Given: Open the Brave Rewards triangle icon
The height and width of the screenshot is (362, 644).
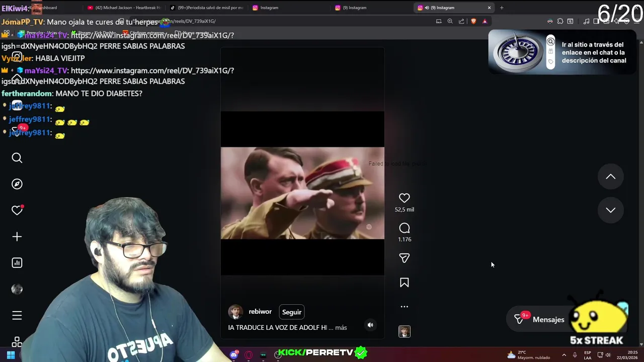Looking at the screenshot, I should [x=485, y=21].
